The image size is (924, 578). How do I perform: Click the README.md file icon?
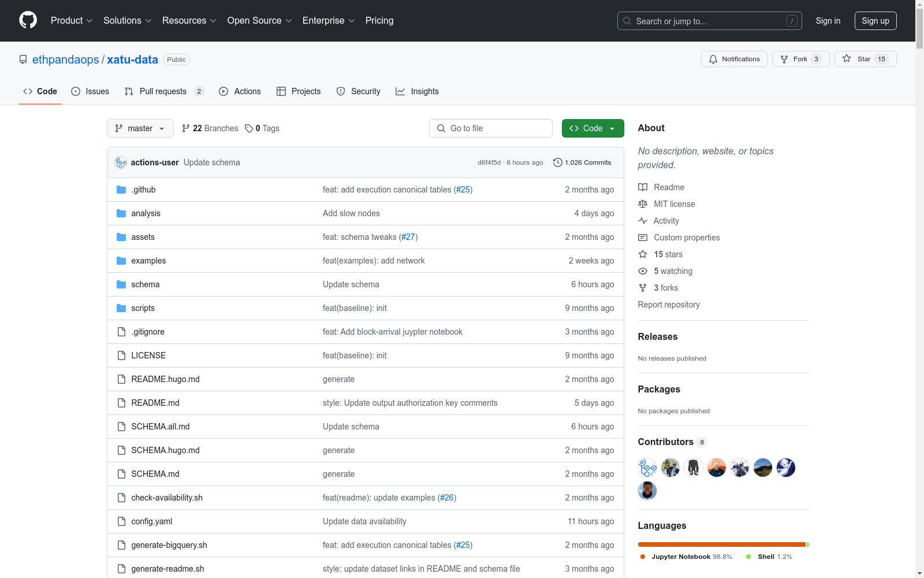[x=121, y=403]
